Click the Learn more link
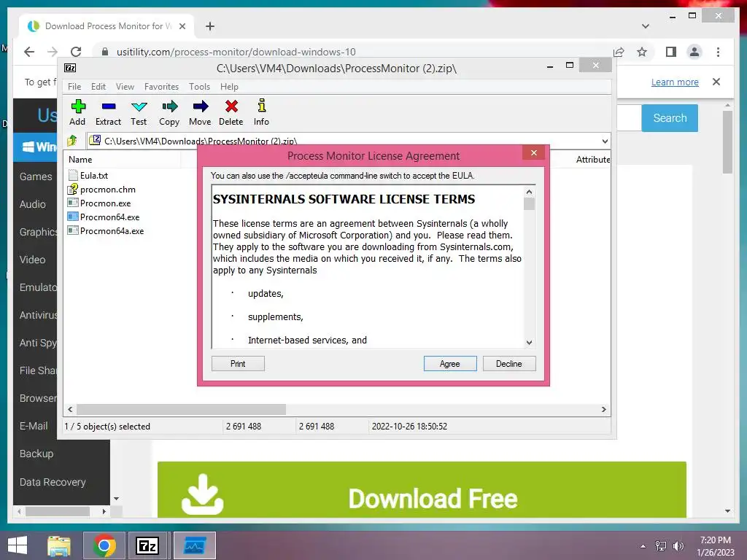Image resolution: width=747 pixels, height=560 pixels. [x=675, y=82]
